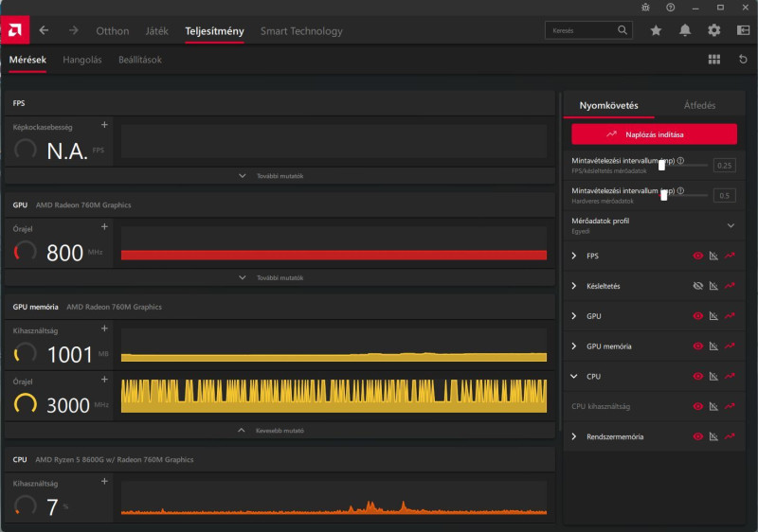Screen dimensions: 758x532
Task: Switch to Hangolás subtab
Action: (82, 60)
